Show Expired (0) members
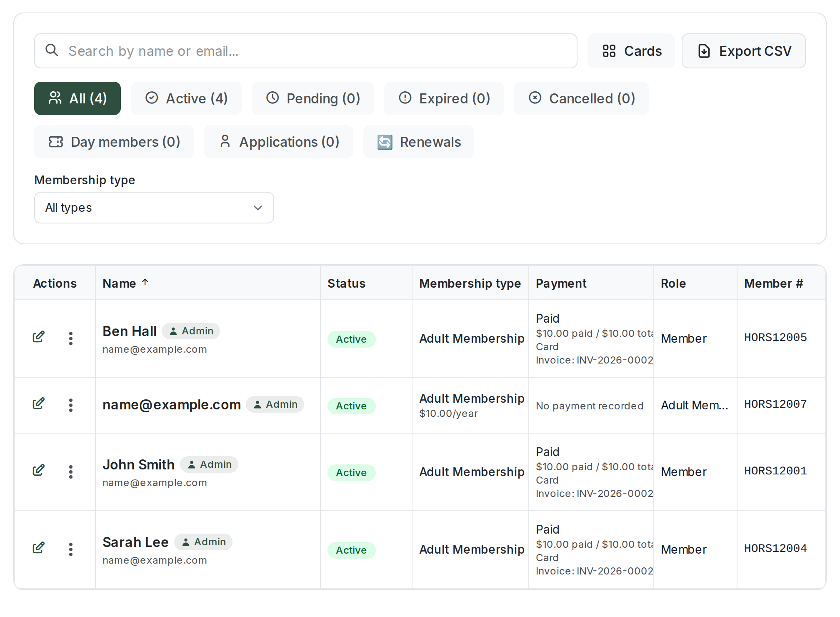Viewport: 840px width, 617px height. click(444, 98)
